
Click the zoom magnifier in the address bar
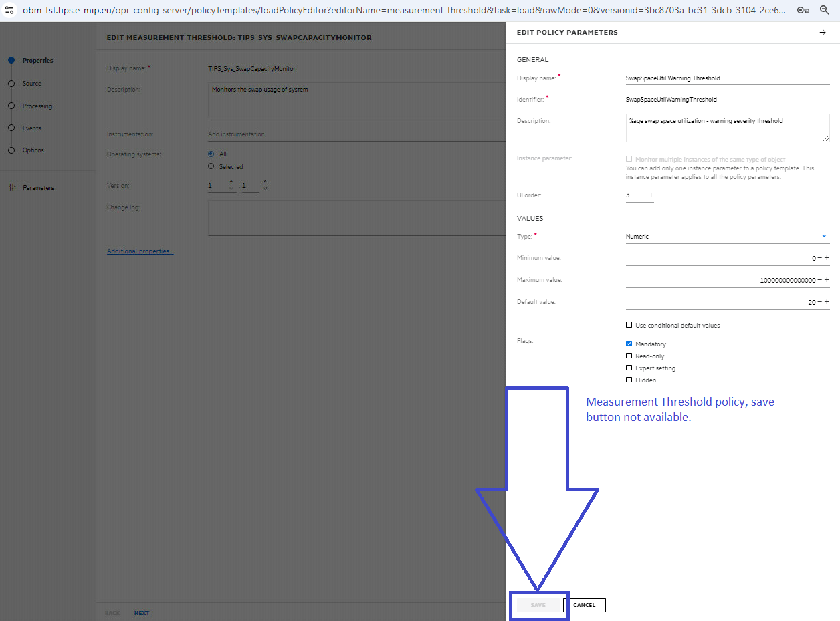tap(824, 10)
